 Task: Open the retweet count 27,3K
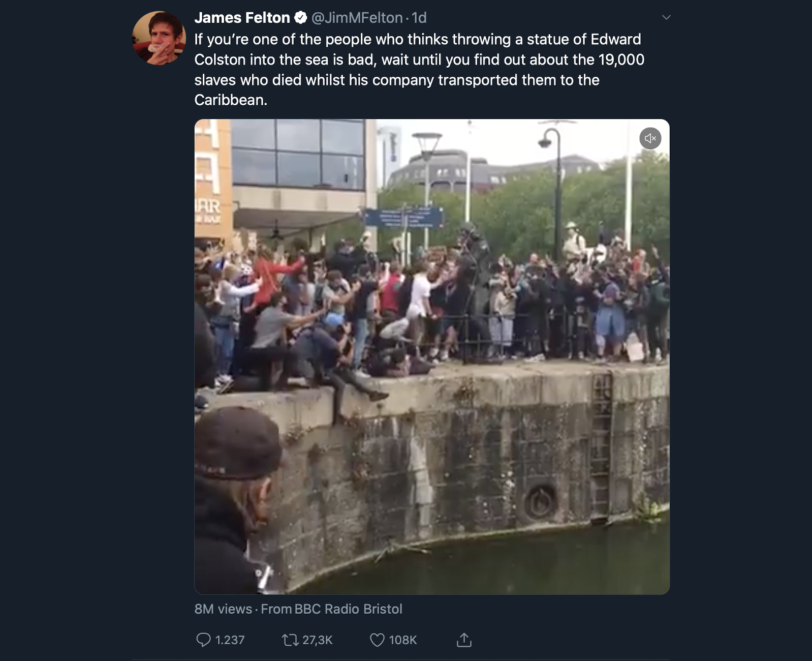(318, 640)
